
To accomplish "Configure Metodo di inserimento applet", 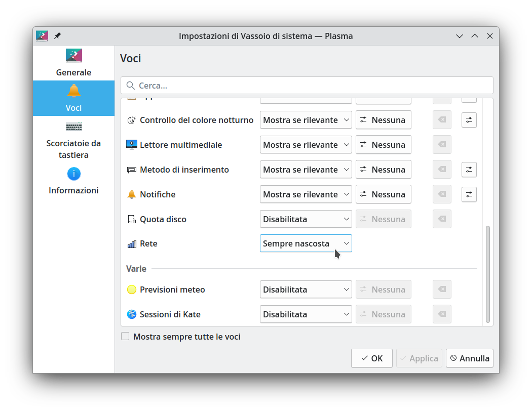I will [x=469, y=170].
